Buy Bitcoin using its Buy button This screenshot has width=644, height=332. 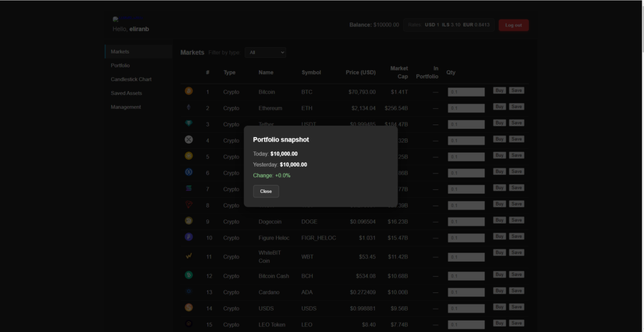(499, 91)
